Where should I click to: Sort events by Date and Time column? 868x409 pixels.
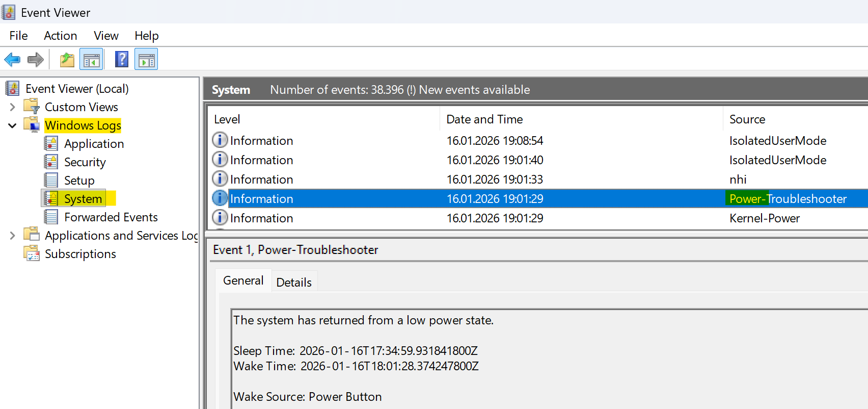(484, 119)
